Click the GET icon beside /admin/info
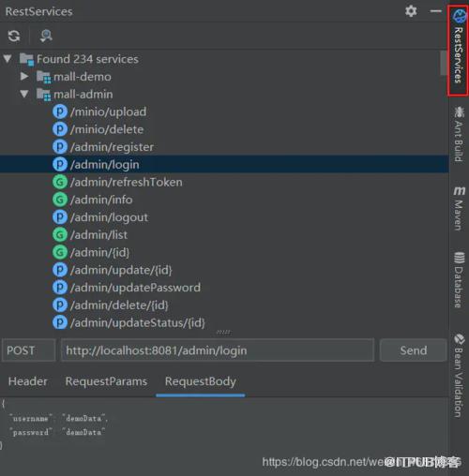Screen dimensions: 469x476 60,200
